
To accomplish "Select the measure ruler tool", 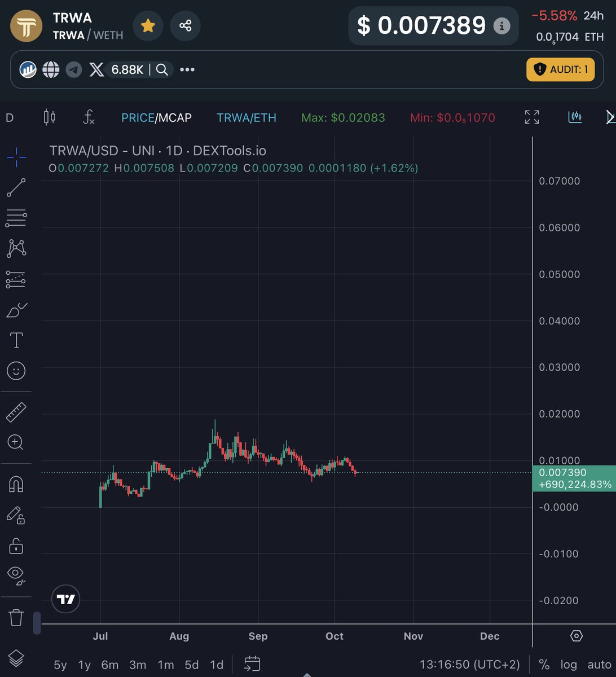I will tap(16, 411).
